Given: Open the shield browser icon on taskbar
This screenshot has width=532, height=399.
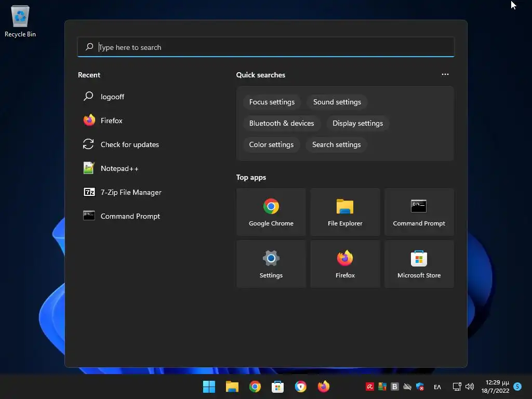Looking at the screenshot, I should [x=301, y=387].
